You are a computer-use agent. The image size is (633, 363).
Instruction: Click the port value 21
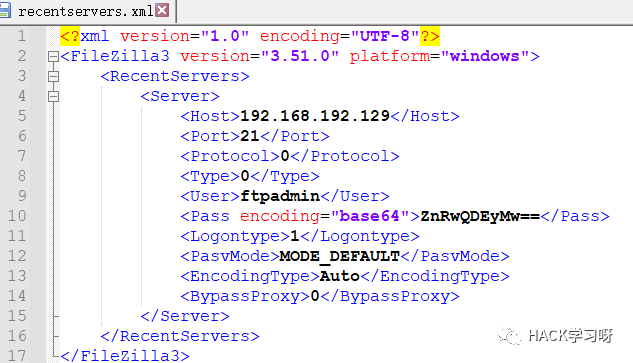[250, 136]
